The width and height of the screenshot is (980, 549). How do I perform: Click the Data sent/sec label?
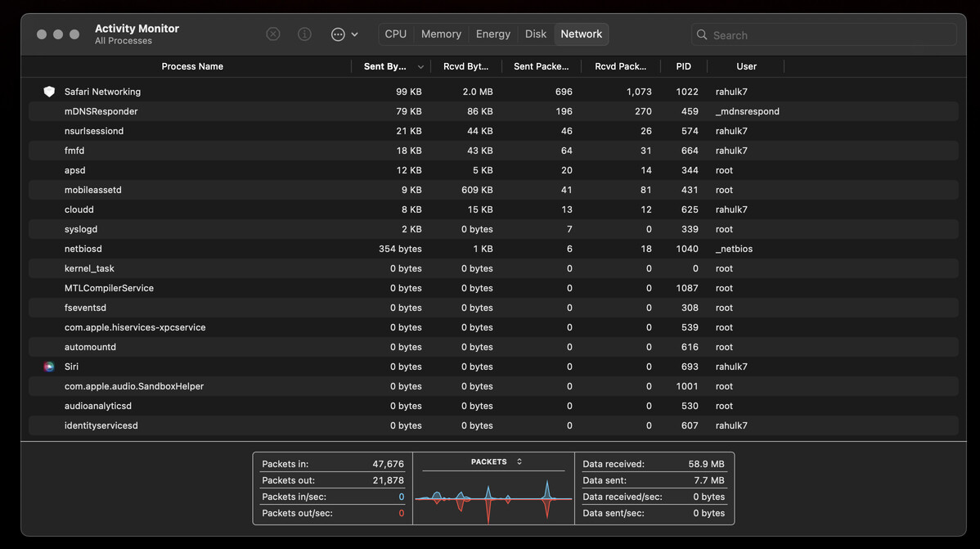tap(614, 513)
